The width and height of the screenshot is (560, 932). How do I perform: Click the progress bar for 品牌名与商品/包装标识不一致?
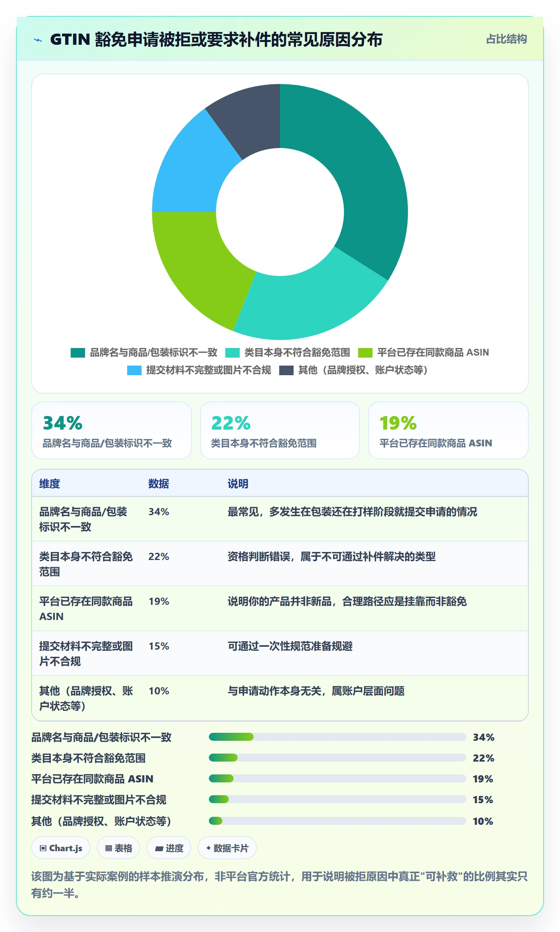338,737
